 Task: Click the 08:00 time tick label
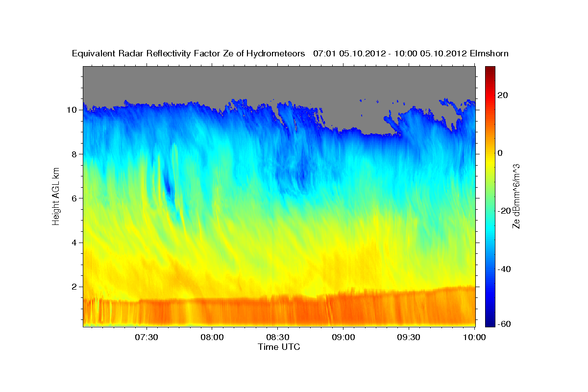pyautogui.click(x=212, y=337)
